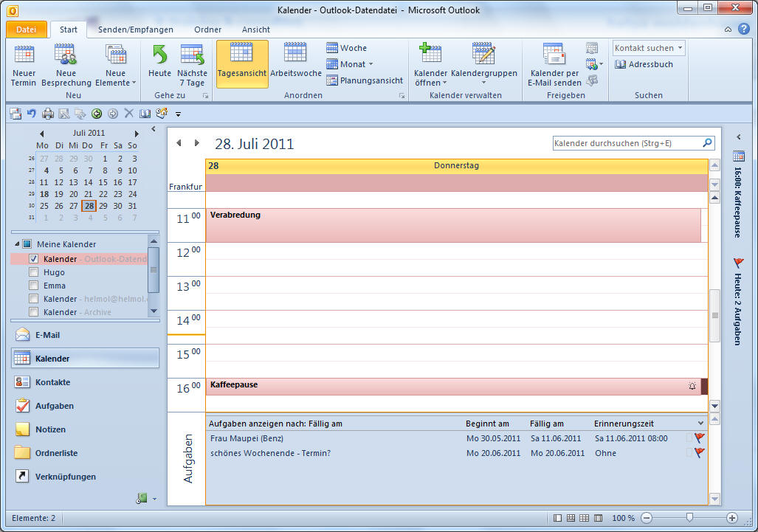Select the Woche week view
The image size is (758, 532).
pyautogui.click(x=347, y=48)
